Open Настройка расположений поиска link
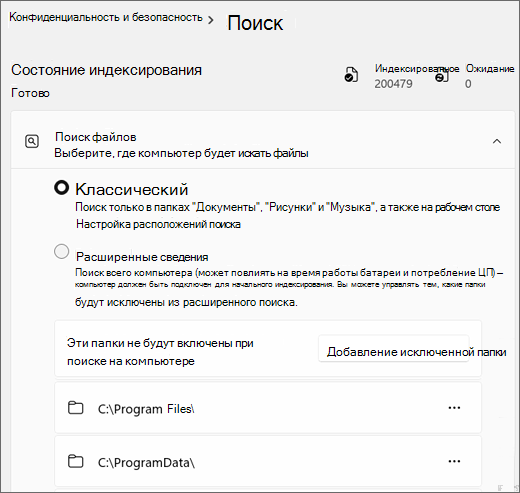520x493 pixels. (x=158, y=224)
